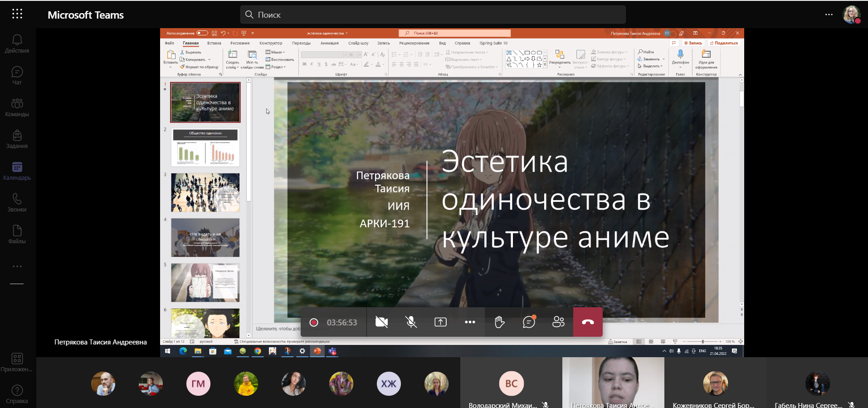
Task: Toggle the AutoSave switch in PowerPoint
Action: point(202,33)
